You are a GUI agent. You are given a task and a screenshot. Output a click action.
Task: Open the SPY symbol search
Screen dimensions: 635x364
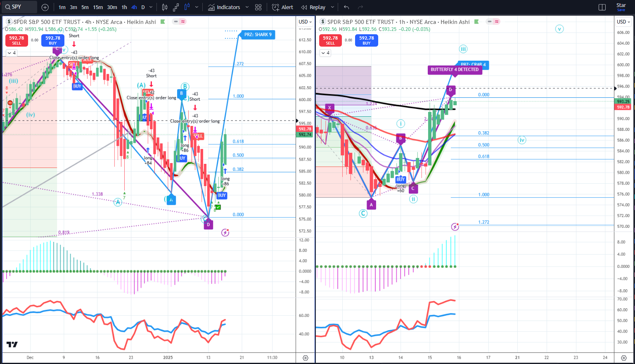[x=19, y=7]
